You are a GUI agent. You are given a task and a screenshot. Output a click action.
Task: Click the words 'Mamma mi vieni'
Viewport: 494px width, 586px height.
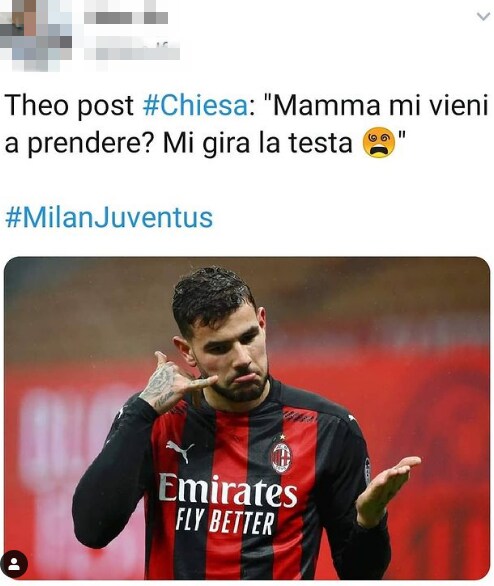[381, 105]
